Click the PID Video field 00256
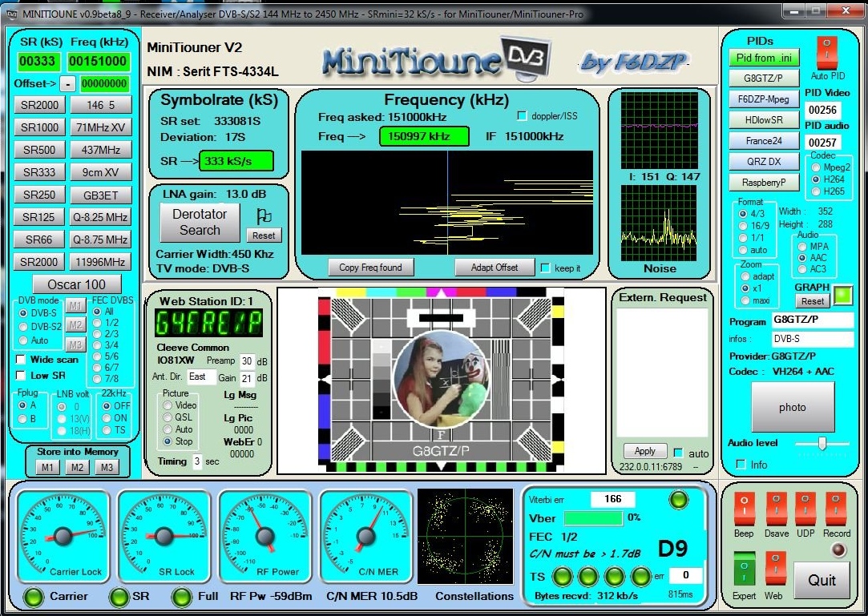 pos(822,110)
